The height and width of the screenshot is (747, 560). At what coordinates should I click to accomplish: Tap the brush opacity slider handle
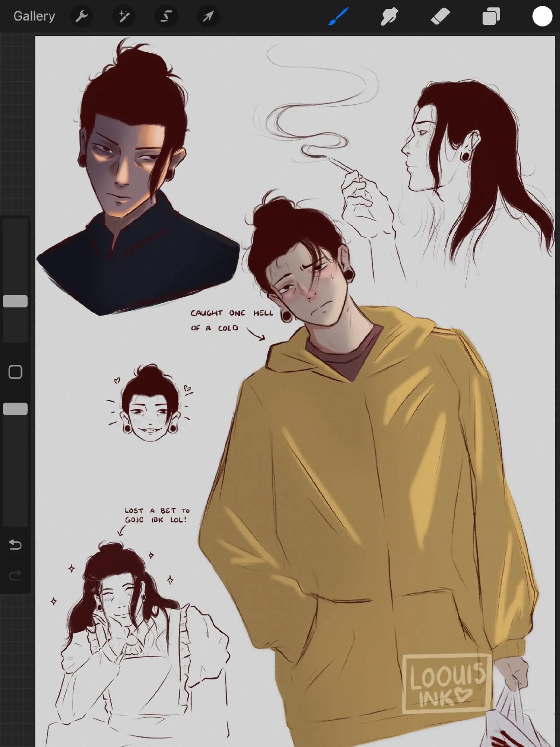[x=15, y=409]
